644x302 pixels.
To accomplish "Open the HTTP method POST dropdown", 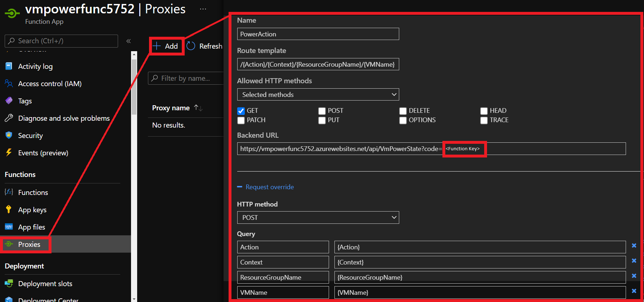I will coord(318,217).
